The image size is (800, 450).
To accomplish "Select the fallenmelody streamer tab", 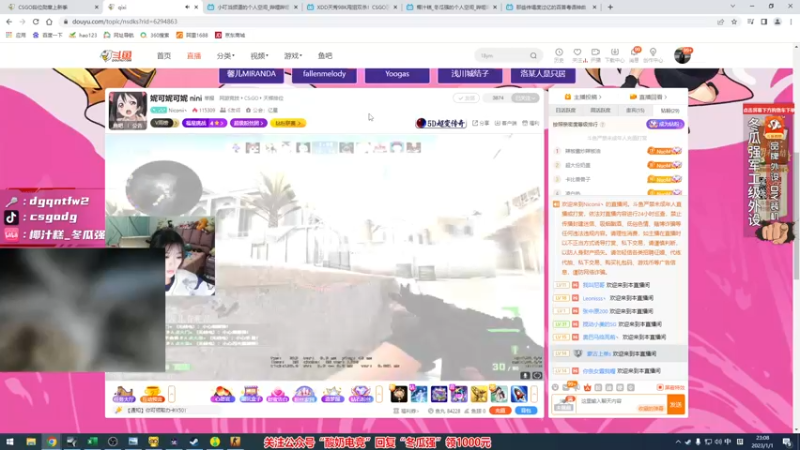I will tap(324, 74).
